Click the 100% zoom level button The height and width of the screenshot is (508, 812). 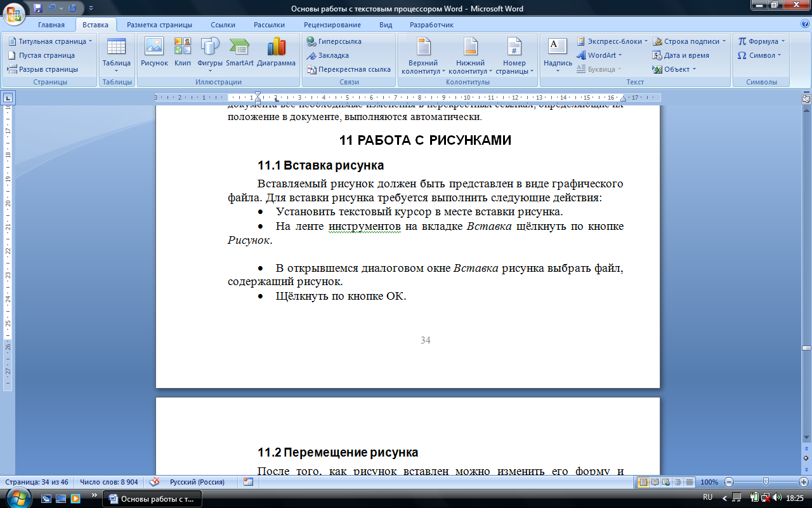(x=709, y=482)
